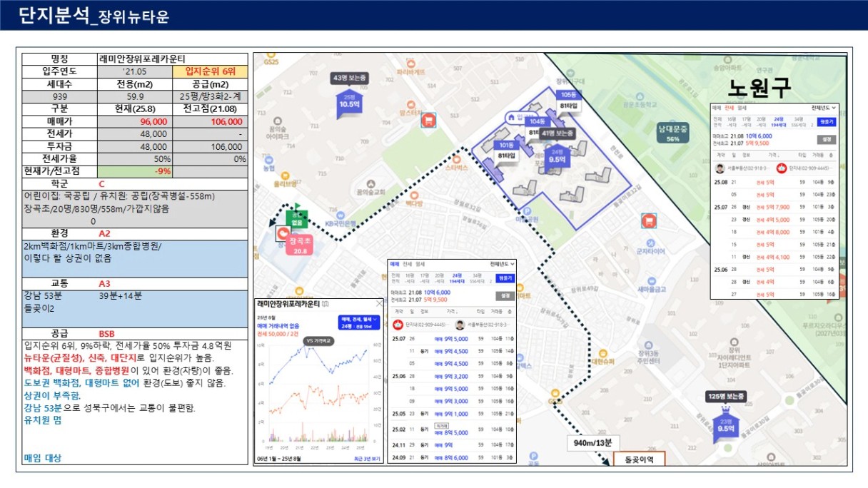The height and width of the screenshot is (488, 868).
Task: Click the gray 설정 button in the right panel
Action: pyautogui.click(x=827, y=139)
